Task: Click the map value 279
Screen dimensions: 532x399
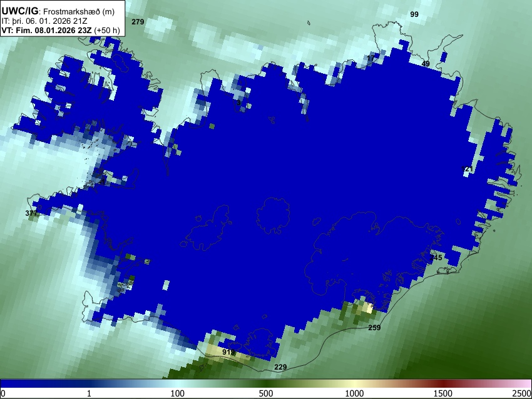Action: (138, 22)
